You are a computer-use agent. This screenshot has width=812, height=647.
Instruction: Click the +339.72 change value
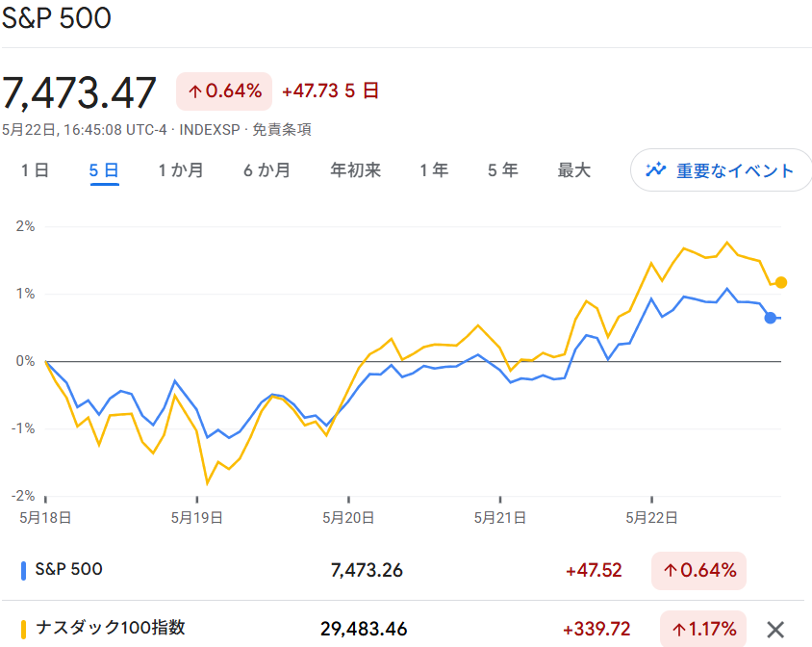pos(596,629)
